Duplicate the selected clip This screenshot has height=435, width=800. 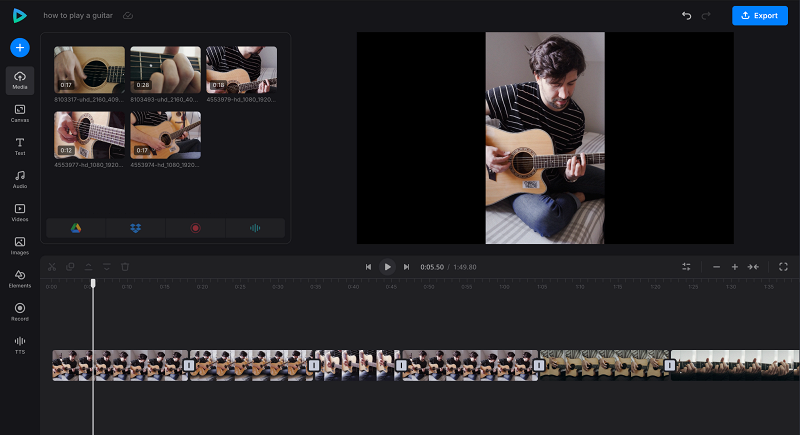coord(70,267)
